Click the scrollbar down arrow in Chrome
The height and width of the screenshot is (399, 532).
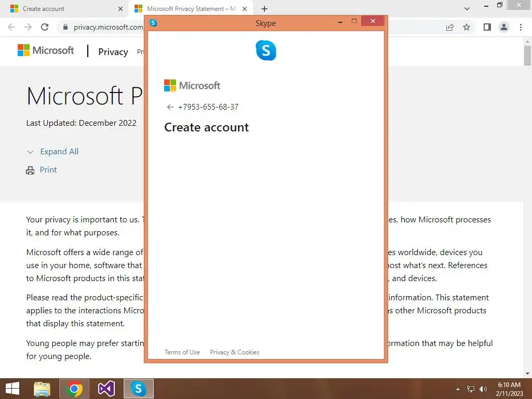[x=527, y=373]
